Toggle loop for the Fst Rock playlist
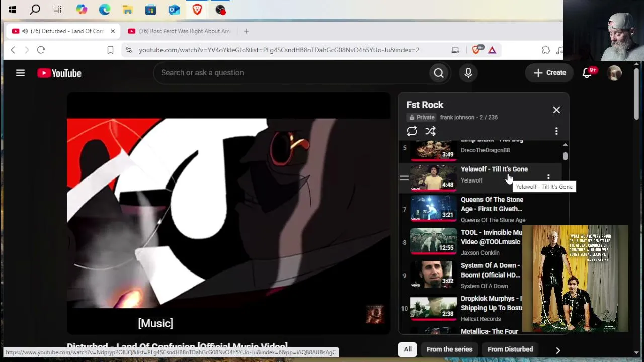 (x=412, y=131)
